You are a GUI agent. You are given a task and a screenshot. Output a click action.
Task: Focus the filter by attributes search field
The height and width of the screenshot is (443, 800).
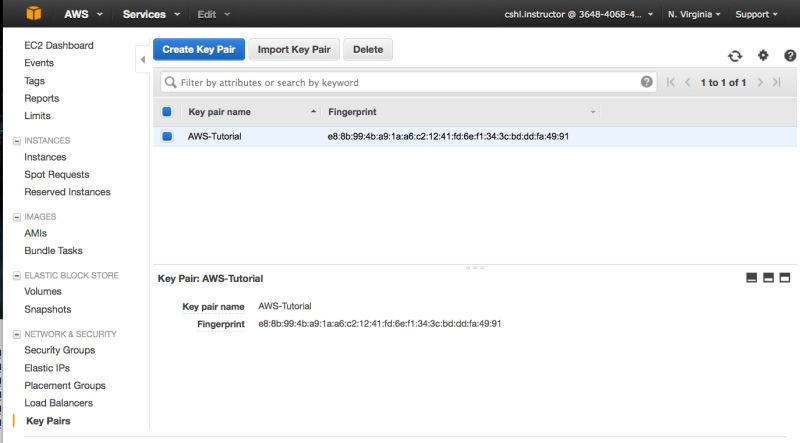point(408,82)
